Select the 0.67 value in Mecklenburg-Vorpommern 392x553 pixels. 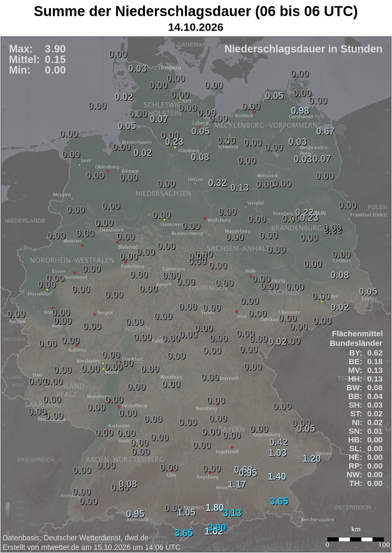click(x=326, y=131)
